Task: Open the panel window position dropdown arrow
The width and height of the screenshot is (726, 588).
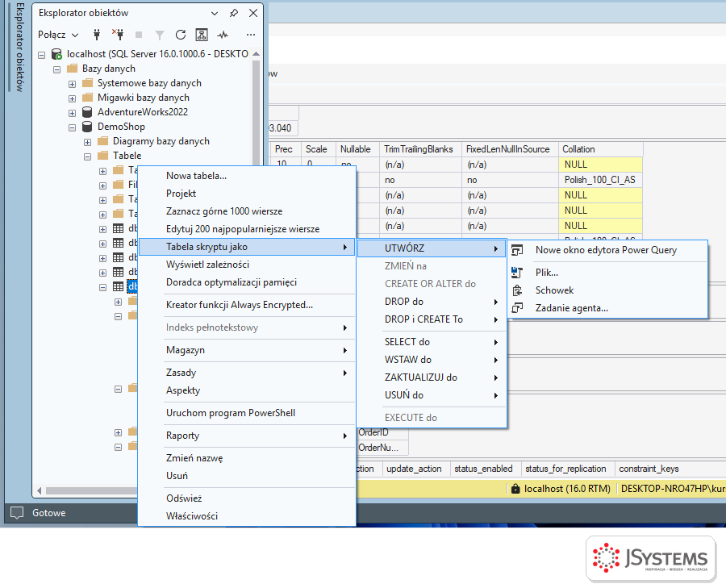Action: coord(215,13)
